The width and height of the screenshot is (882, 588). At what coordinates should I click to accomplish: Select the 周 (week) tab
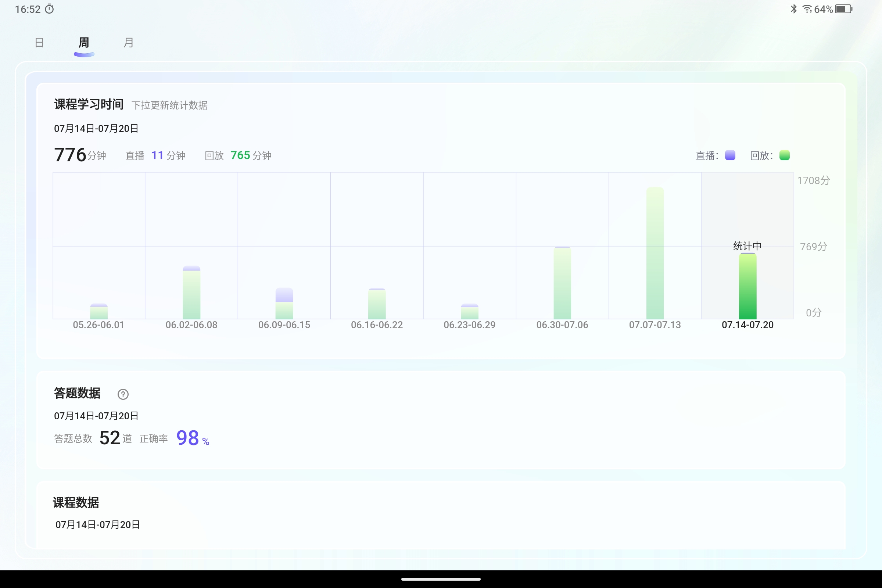click(84, 43)
